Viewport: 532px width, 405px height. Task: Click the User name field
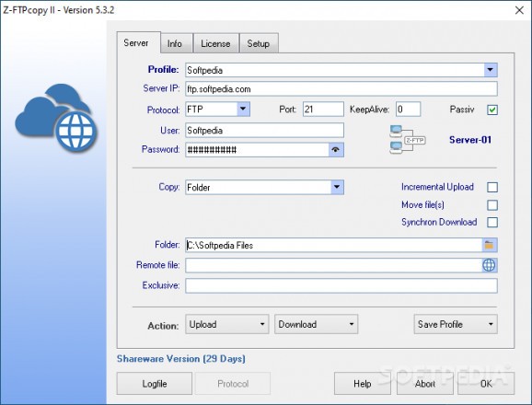pyautogui.click(x=264, y=131)
